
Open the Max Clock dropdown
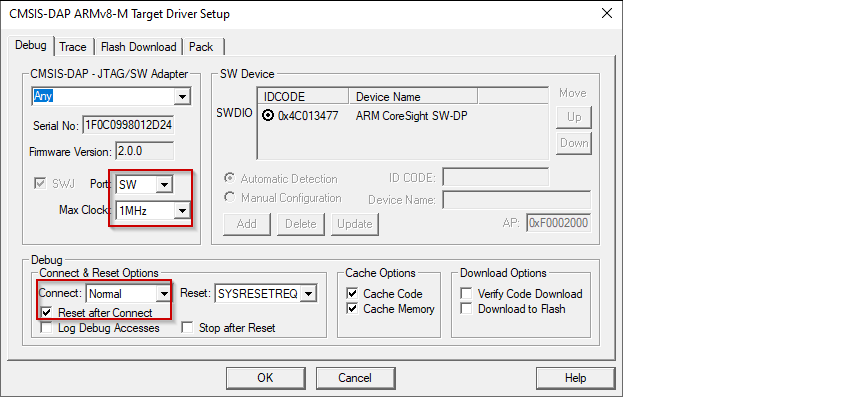coord(182,210)
